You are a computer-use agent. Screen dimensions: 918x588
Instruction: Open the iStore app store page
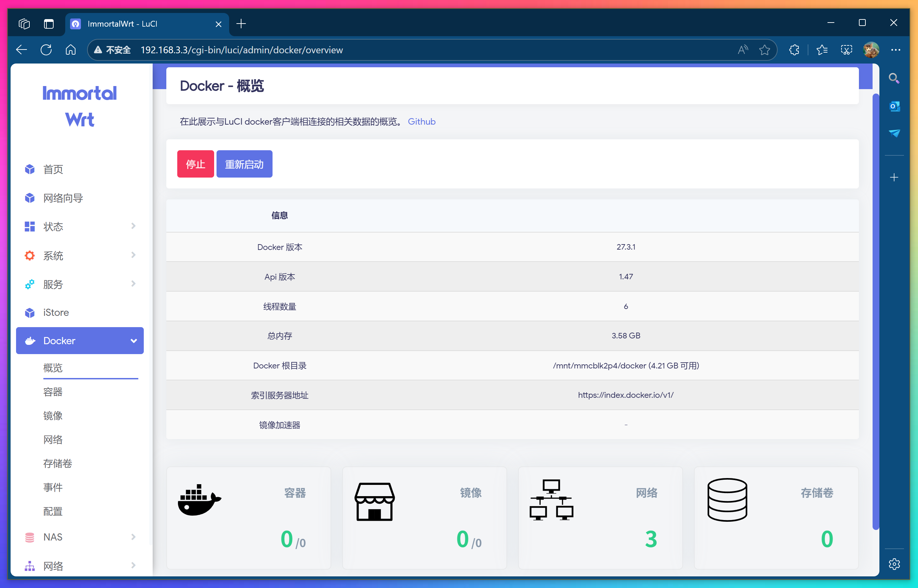click(x=56, y=312)
